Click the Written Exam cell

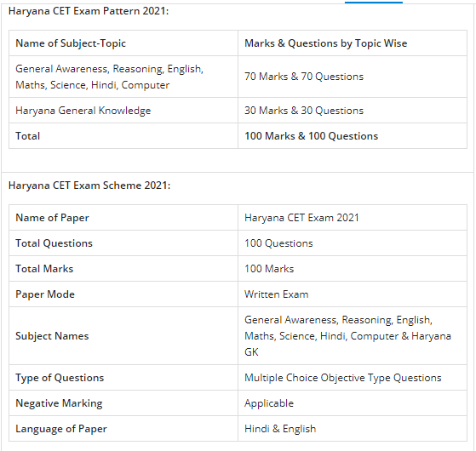click(x=353, y=294)
